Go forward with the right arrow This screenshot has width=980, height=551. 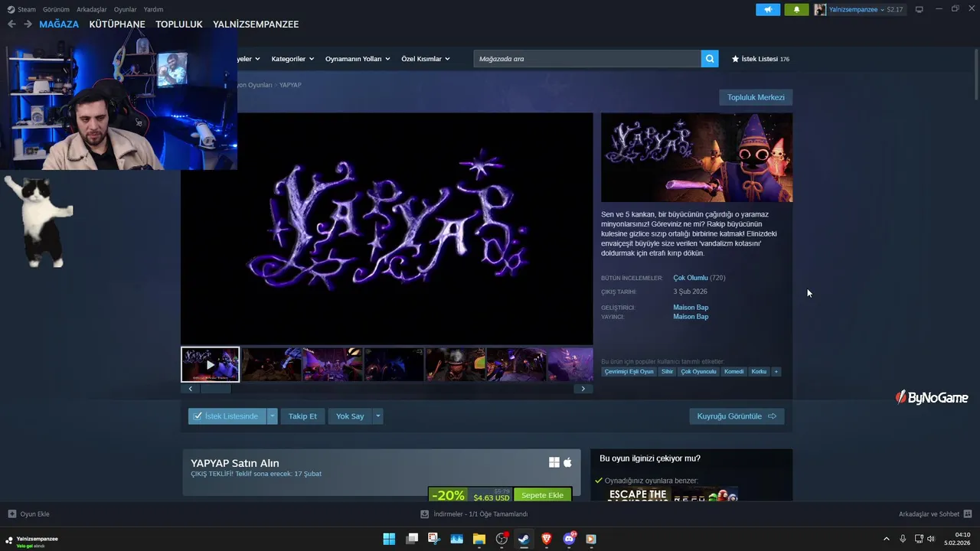click(28, 24)
